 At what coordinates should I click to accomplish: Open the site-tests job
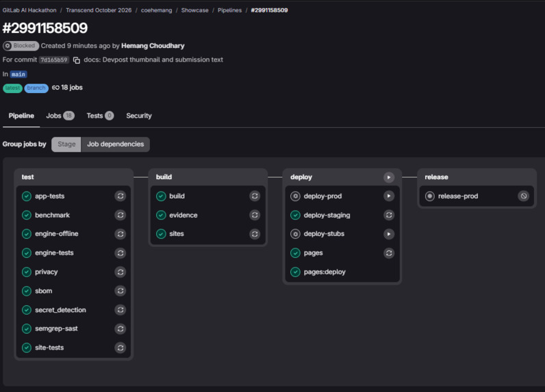pyautogui.click(x=49, y=348)
